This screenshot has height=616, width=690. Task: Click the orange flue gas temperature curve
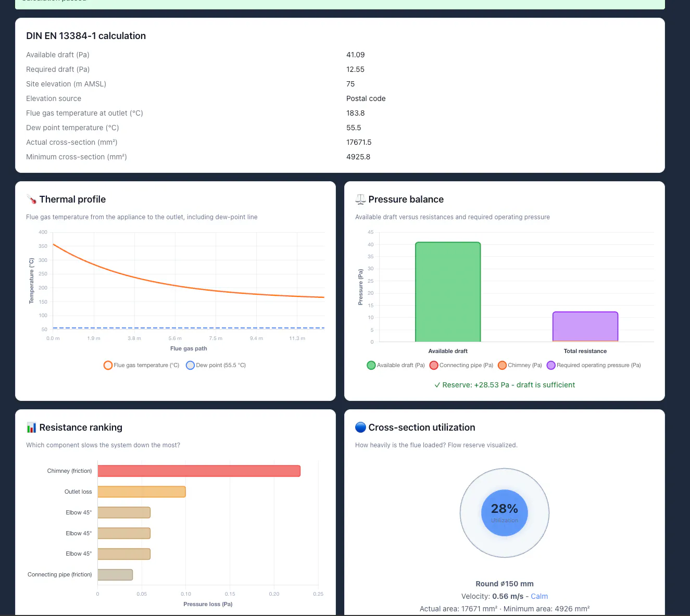175,286
